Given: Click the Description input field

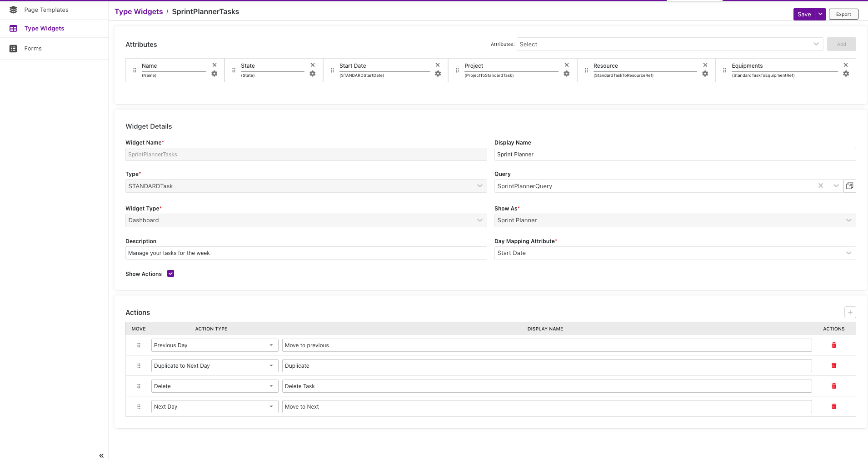Looking at the screenshot, I should pos(306,253).
